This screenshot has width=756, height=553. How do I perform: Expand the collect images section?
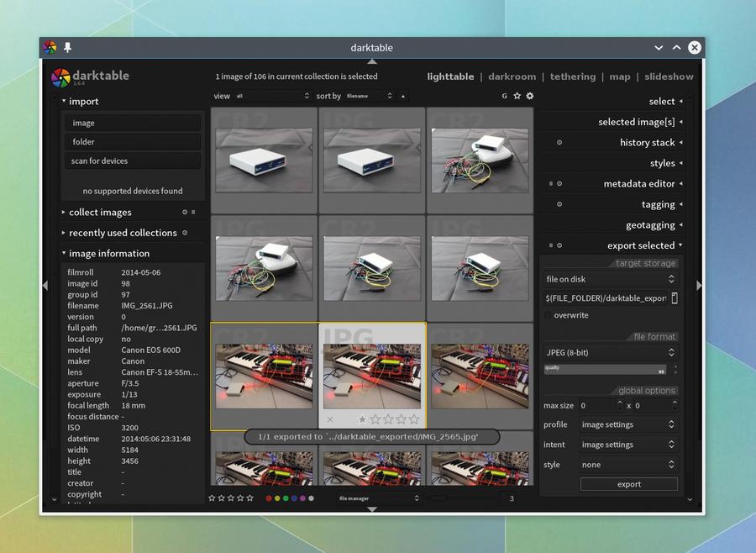[x=100, y=212]
